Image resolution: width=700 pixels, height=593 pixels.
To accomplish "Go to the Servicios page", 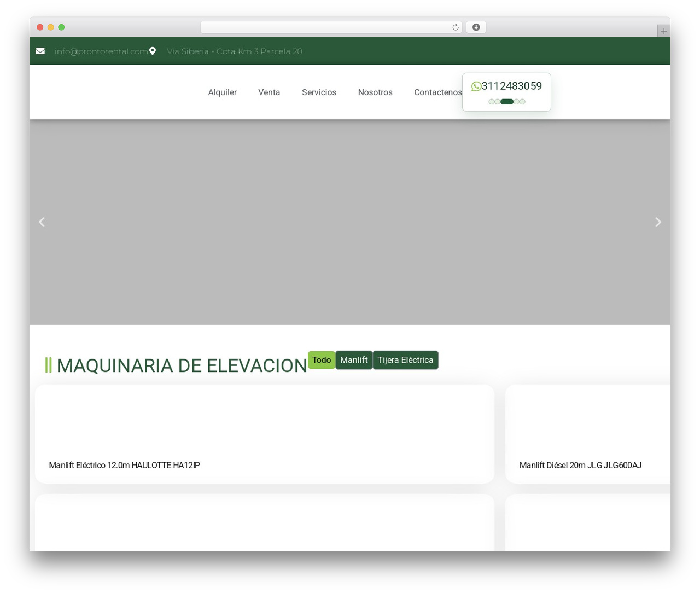I will [319, 92].
